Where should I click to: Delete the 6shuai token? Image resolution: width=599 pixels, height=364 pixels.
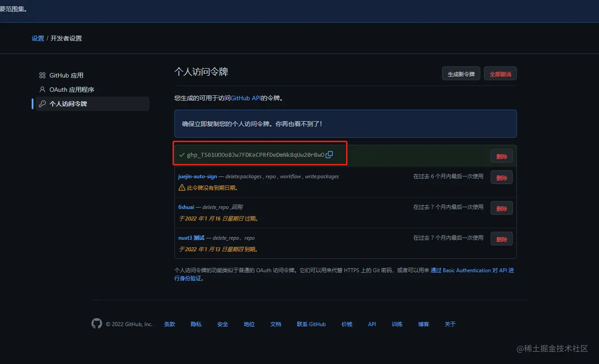(502, 208)
